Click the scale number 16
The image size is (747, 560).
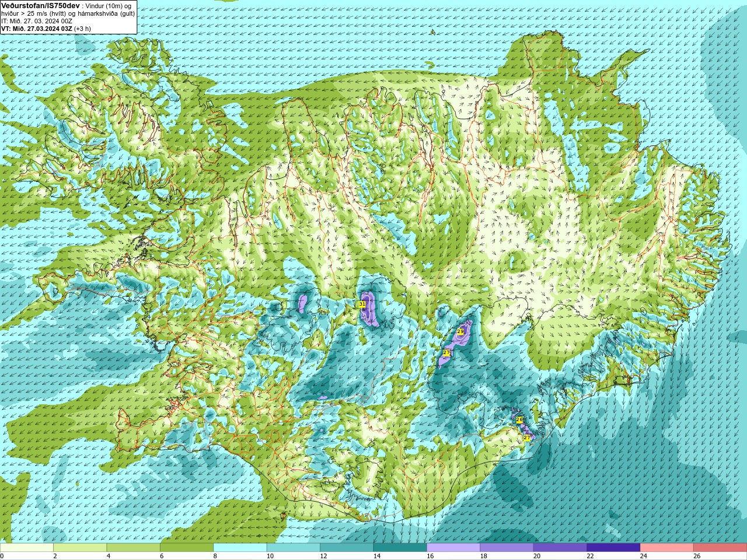click(430, 556)
